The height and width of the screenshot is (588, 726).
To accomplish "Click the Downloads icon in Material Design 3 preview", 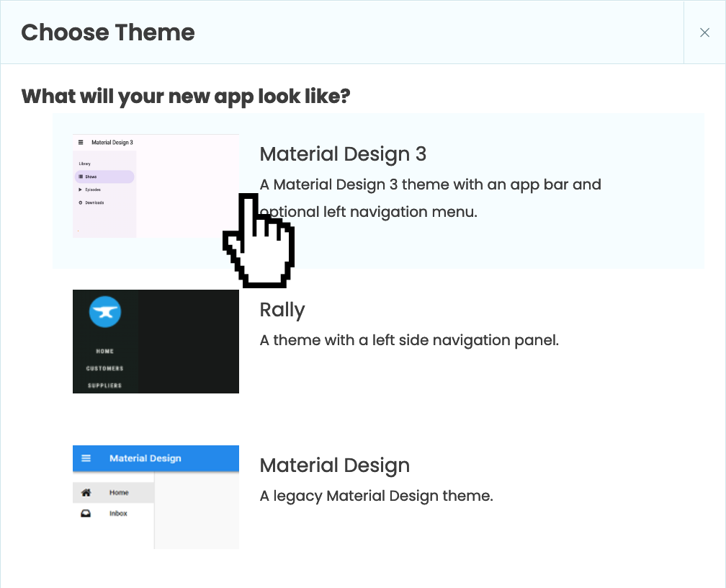I will point(81,202).
